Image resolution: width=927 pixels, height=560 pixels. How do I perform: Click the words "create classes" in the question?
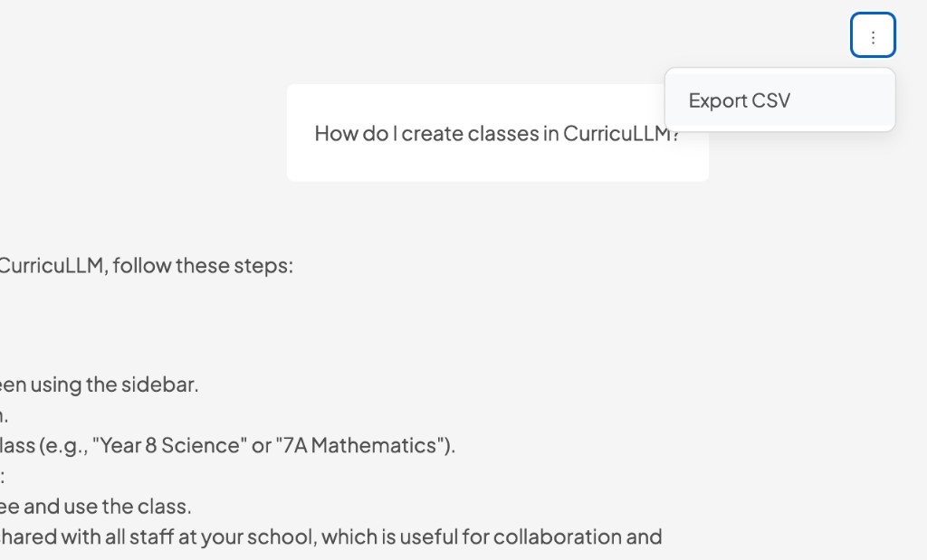pyautogui.click(x=471, y=134)
